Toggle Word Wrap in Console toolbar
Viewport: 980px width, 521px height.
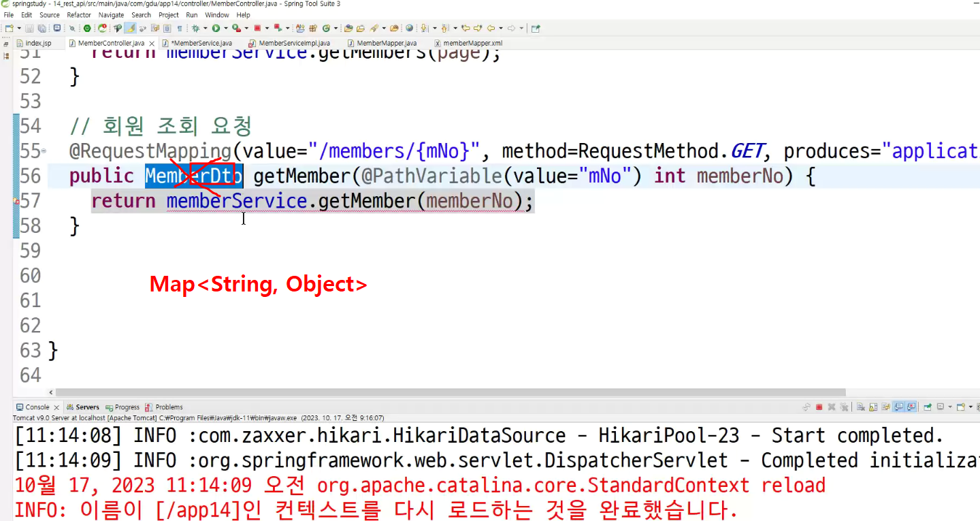click(x=885, y=407)
